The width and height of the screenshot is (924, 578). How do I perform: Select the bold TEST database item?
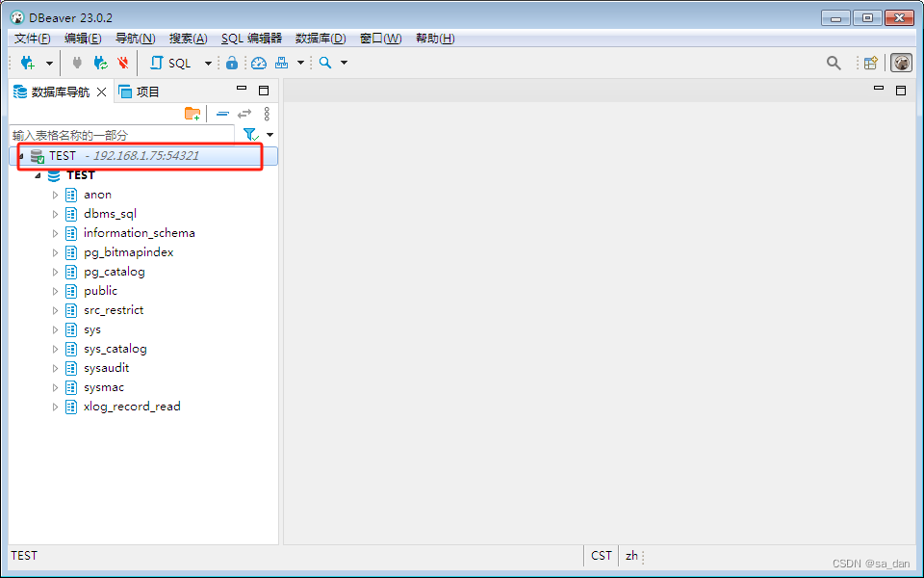point(81,175)
